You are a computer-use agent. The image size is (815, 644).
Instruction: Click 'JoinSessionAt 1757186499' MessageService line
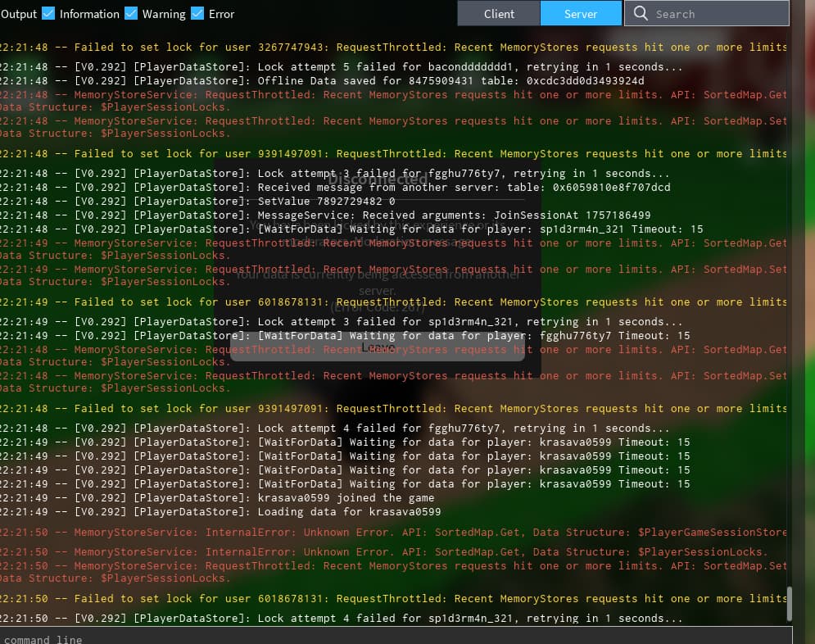click(x=325, y=215)
